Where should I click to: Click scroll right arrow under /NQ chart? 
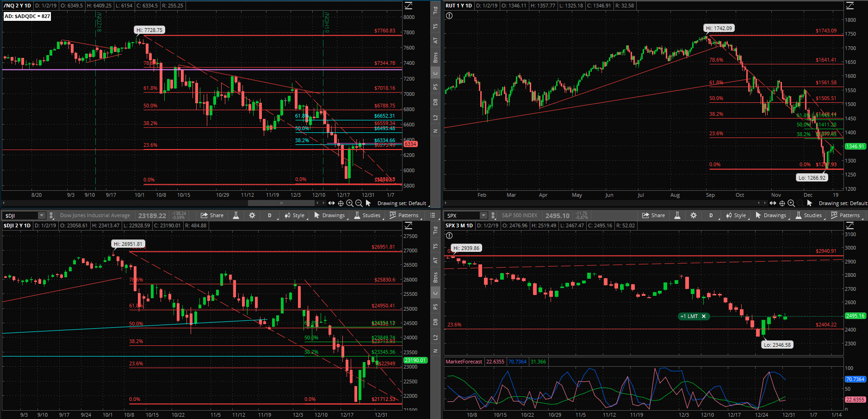[323, 203]
